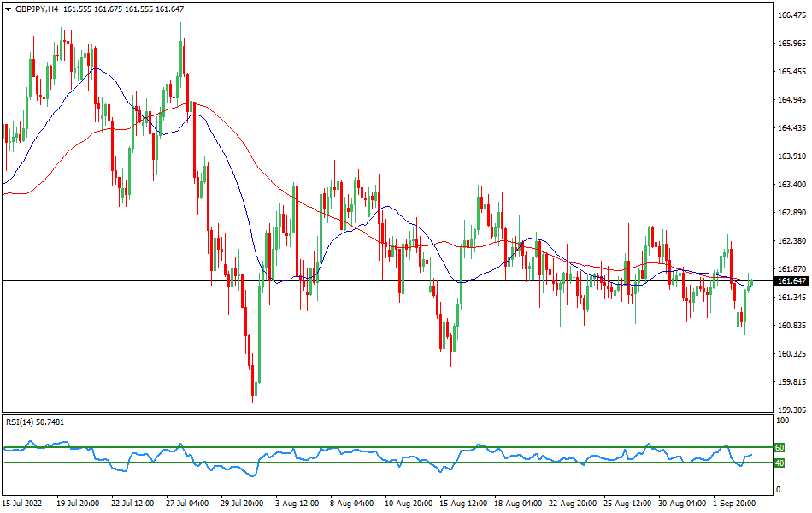Click the 163.400 price axis label

[x=792, y=185]
